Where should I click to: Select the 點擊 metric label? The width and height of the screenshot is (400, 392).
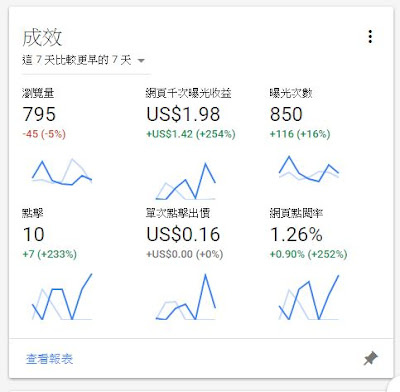click(x=33, y=213)
